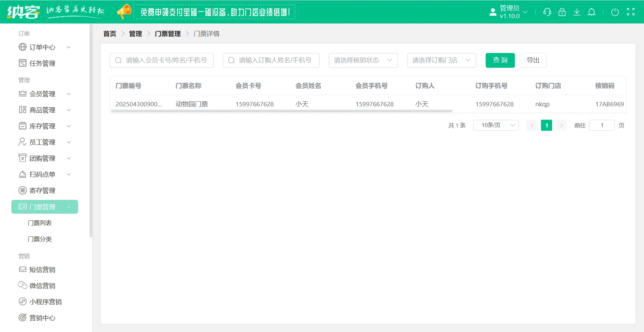Open the 请选择核销状态 dropdown
This screenshot has width=644, height=332.
pos(363,60)
